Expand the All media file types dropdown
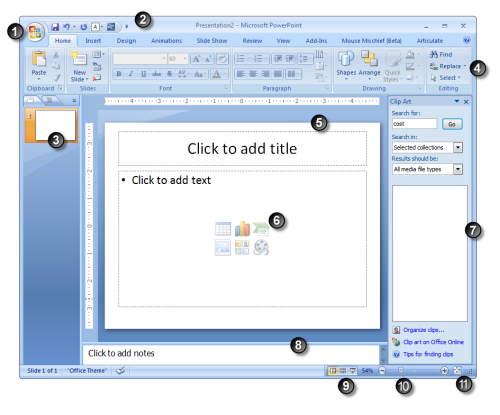The height and width of the screenshot is (415, 500). click(458, 169)
